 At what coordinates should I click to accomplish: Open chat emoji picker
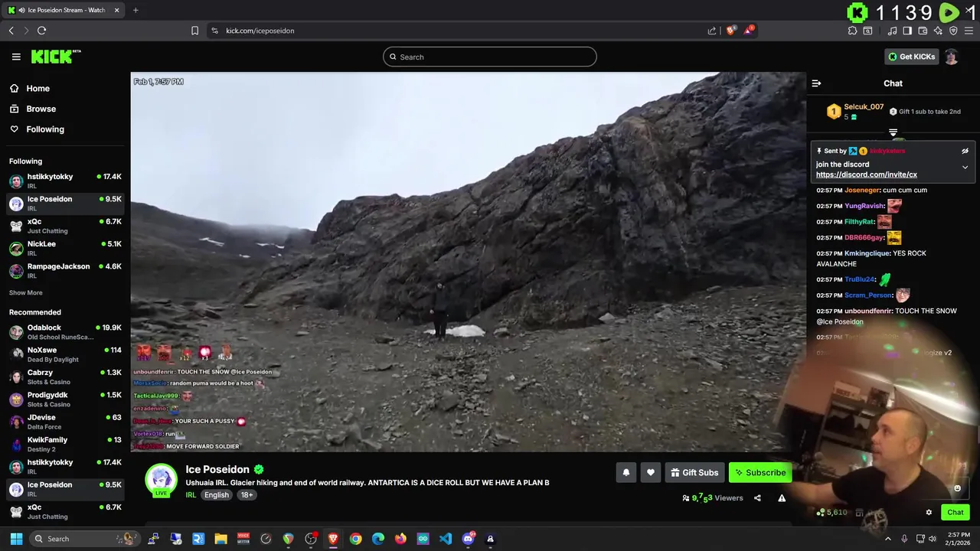point(957,488)
